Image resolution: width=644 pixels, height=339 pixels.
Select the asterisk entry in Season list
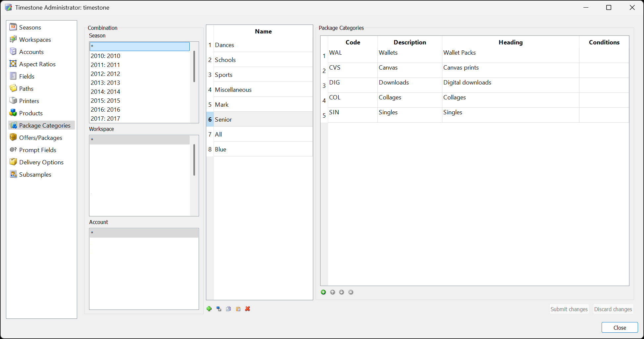point(140,46)
